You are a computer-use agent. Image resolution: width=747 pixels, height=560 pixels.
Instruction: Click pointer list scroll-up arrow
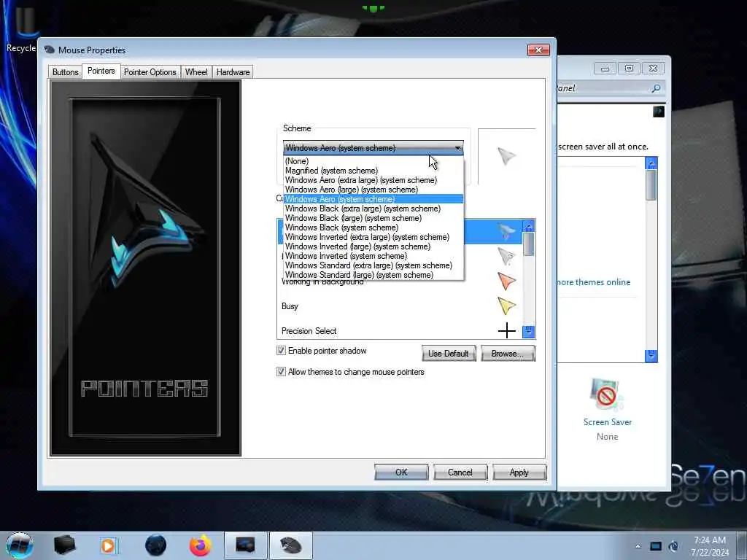pos(528,226)
